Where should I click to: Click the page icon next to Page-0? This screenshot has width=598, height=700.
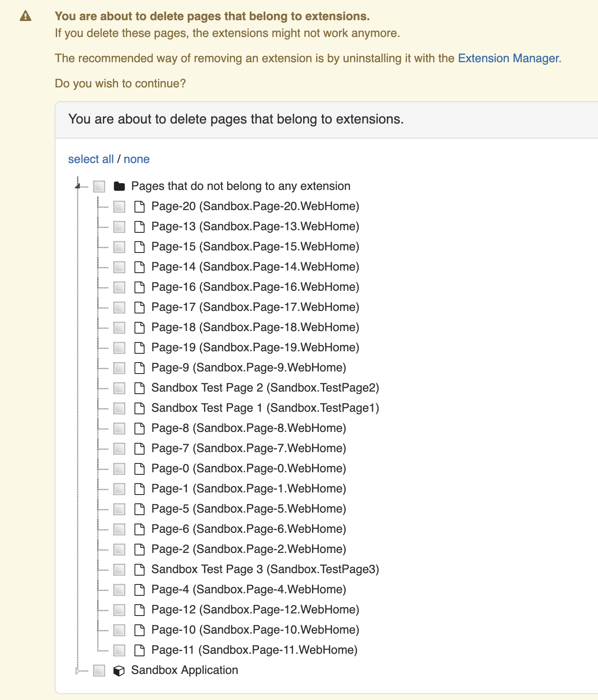point(139,469)
